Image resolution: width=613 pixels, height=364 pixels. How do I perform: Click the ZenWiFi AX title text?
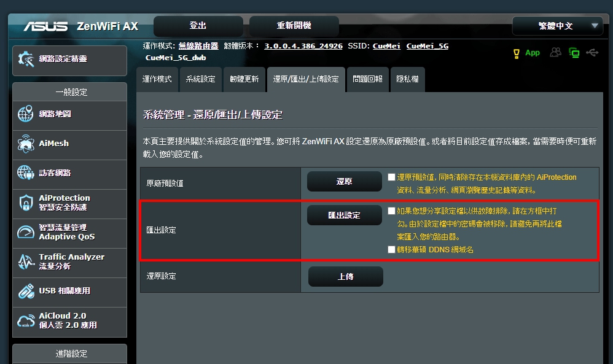[107, 26]
